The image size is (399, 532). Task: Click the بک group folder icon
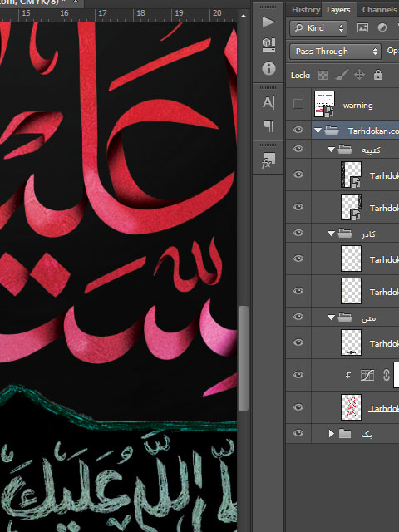tap(345, 434)
